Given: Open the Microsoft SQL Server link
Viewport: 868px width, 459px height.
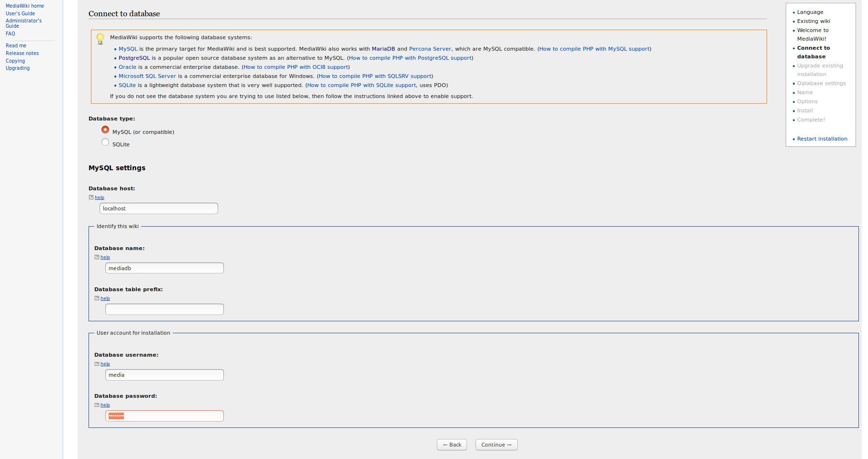Looking at the screenshot, I should click(x=147, y=76).
